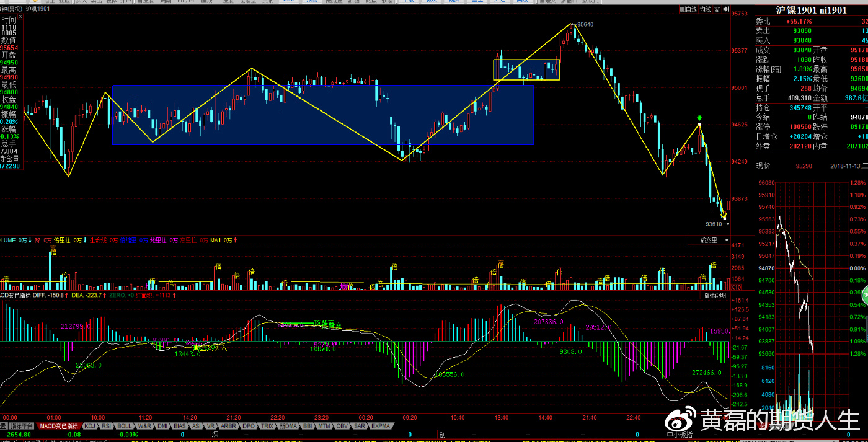
Task: Click the 振幅 value 2.15% in quote panel
Action: 802,79
